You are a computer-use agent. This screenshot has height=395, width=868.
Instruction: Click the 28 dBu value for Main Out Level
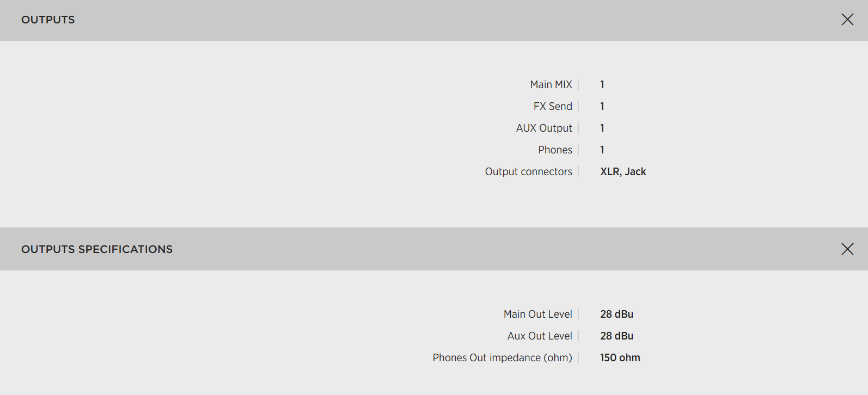(x=616, y=314)
